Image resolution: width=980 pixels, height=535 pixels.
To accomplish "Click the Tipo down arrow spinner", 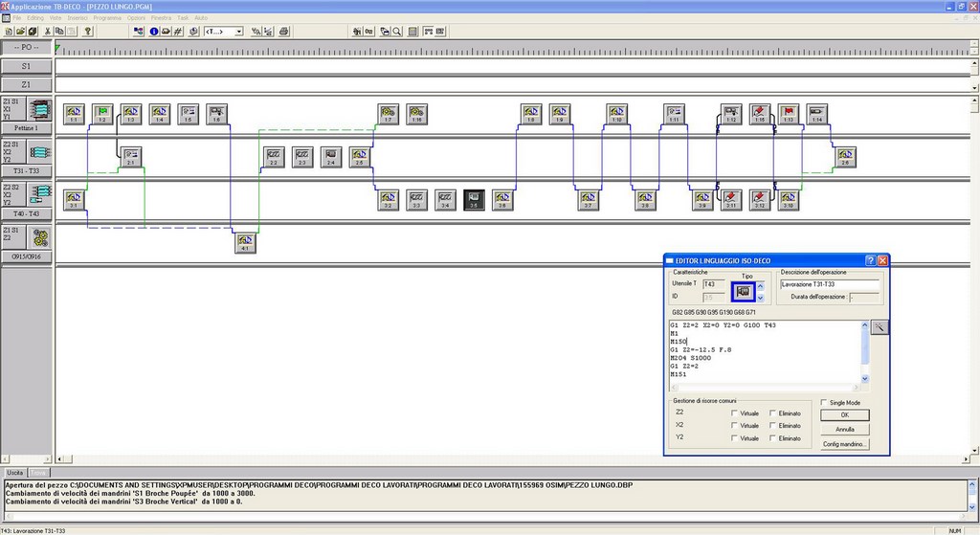I will 761,296.
